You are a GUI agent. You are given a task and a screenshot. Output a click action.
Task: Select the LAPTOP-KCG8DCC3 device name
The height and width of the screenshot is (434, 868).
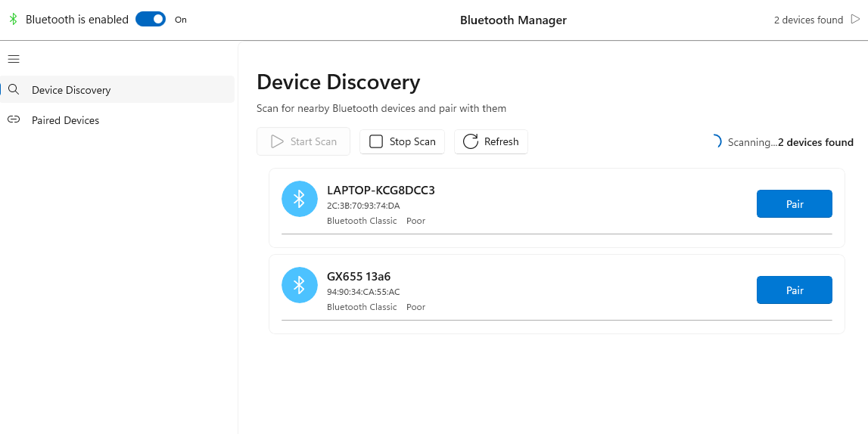[x=381, y=191]
